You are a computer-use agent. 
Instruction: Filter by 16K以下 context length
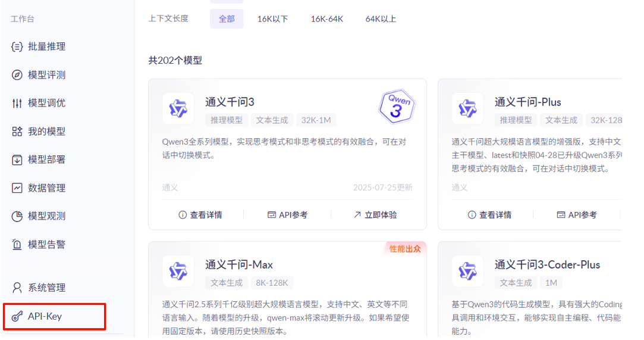click(273, 19)
